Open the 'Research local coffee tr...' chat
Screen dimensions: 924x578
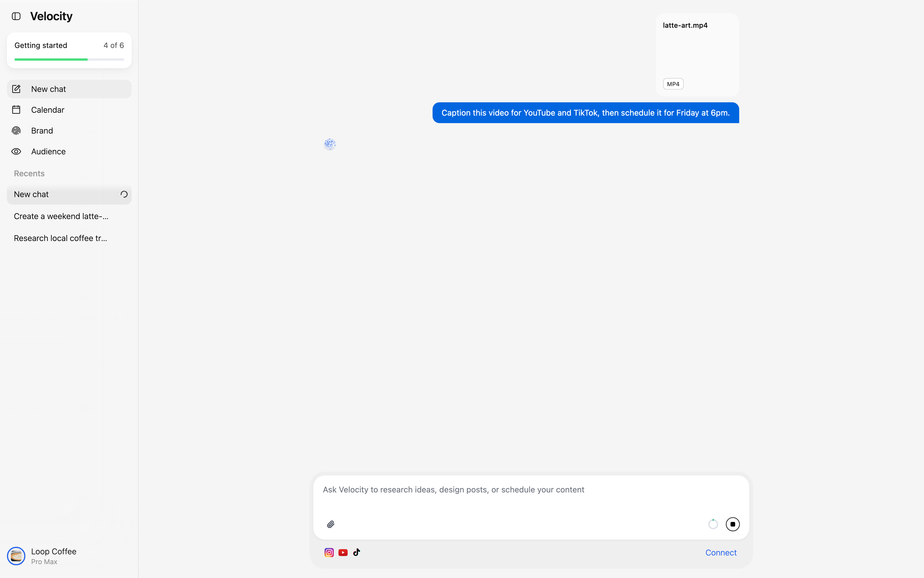pos(69,238)
